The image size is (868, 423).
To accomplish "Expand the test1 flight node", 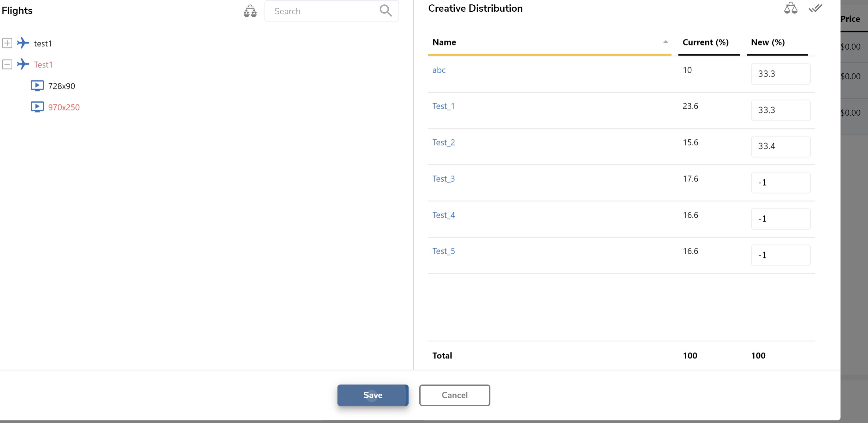I will 7,43.
